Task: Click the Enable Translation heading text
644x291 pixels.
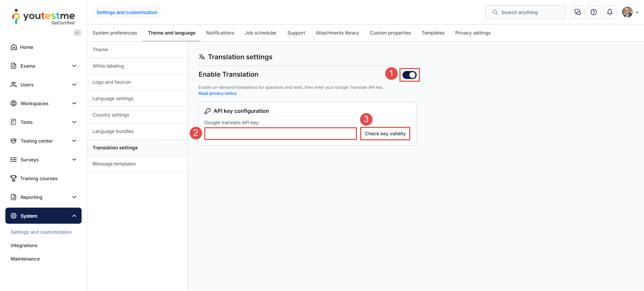Action: coord(228,74)
